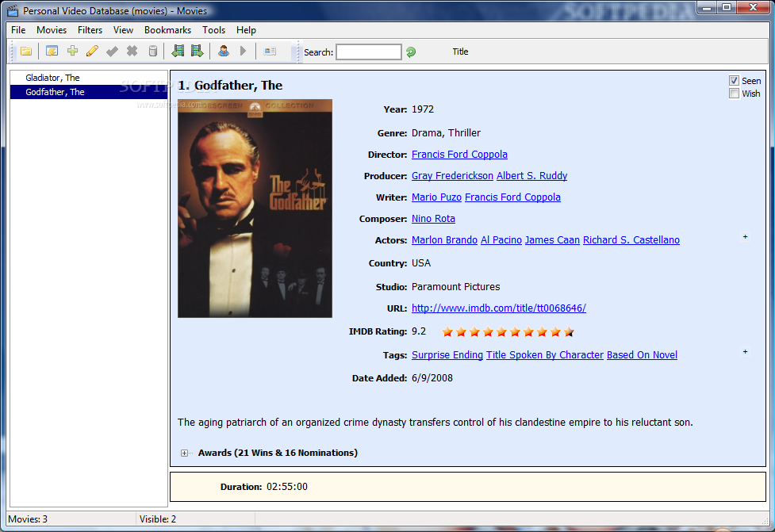Click Title Spoken By Character tag
This screenshot has width=775, height=532.
point(545,355)
